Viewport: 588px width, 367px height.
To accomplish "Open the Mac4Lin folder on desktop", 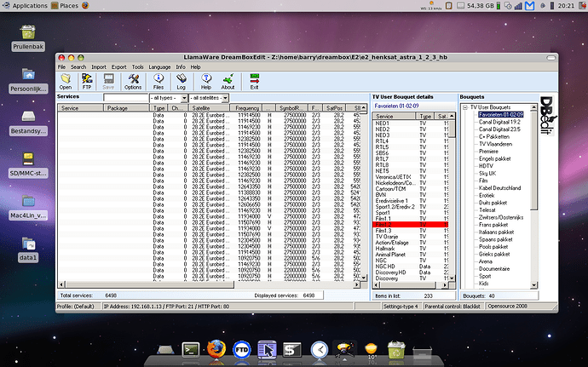I will 28,207.
